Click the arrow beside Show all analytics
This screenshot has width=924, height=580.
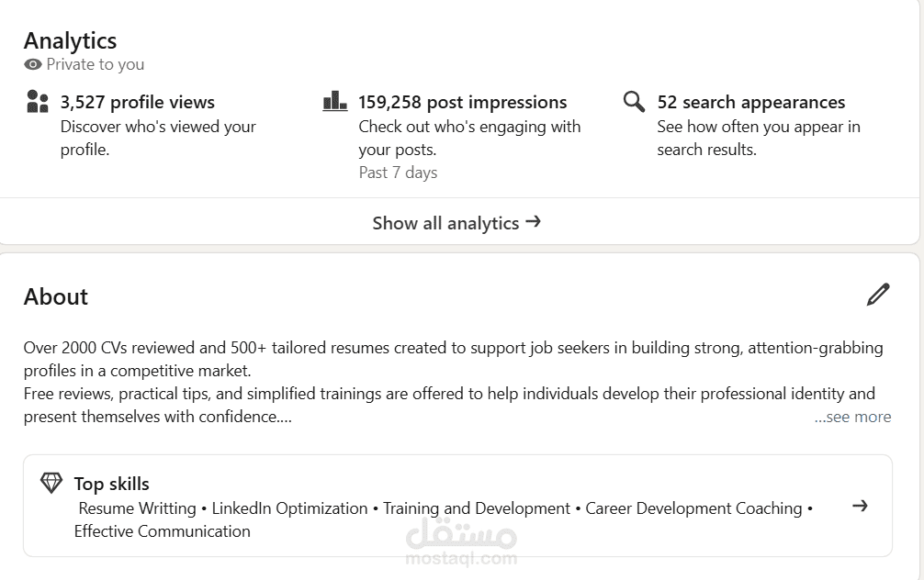pyautogui.click(x=533, y=222)
